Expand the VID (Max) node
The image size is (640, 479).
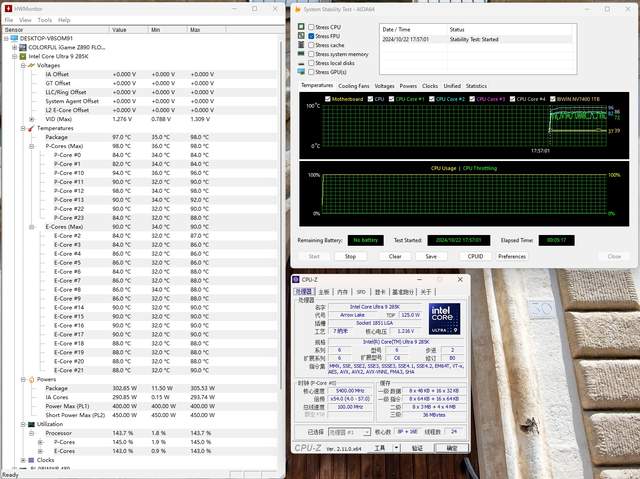[31, 119]
